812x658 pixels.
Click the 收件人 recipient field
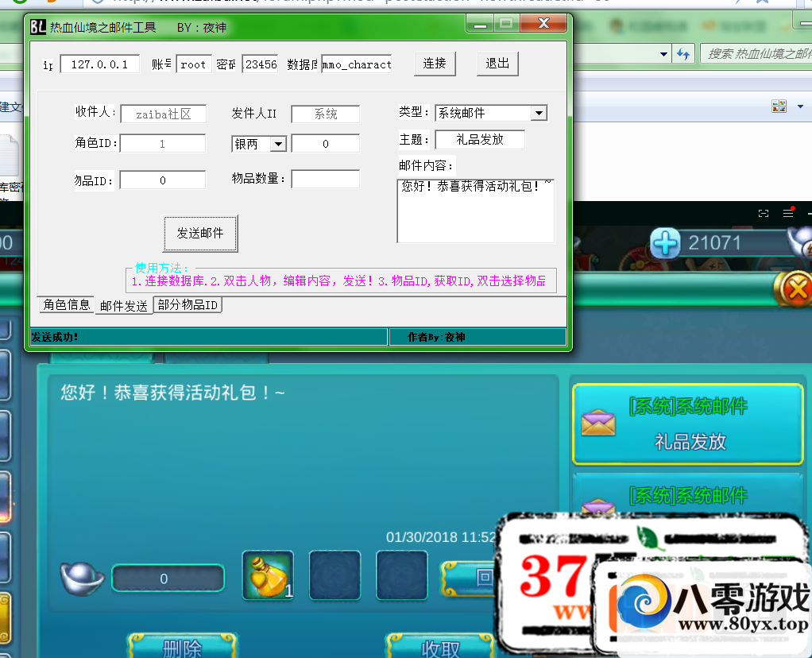164,114
